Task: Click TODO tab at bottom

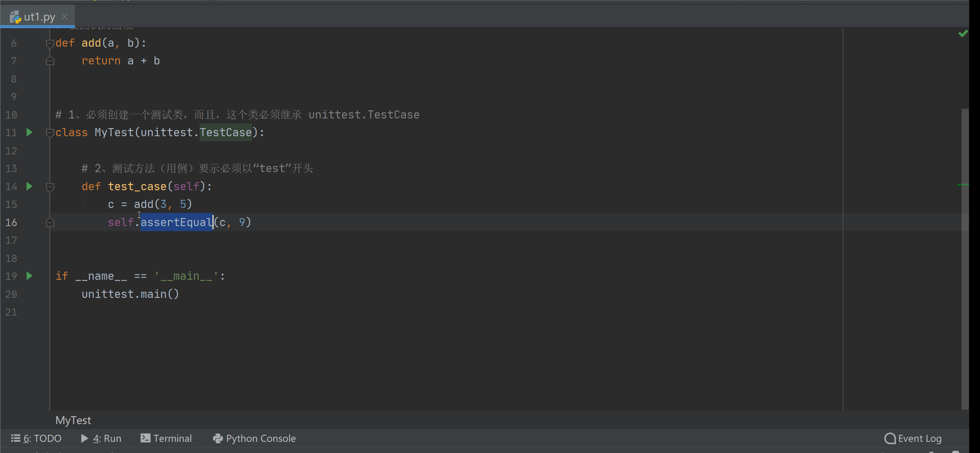Action: (x=42, y=438)
